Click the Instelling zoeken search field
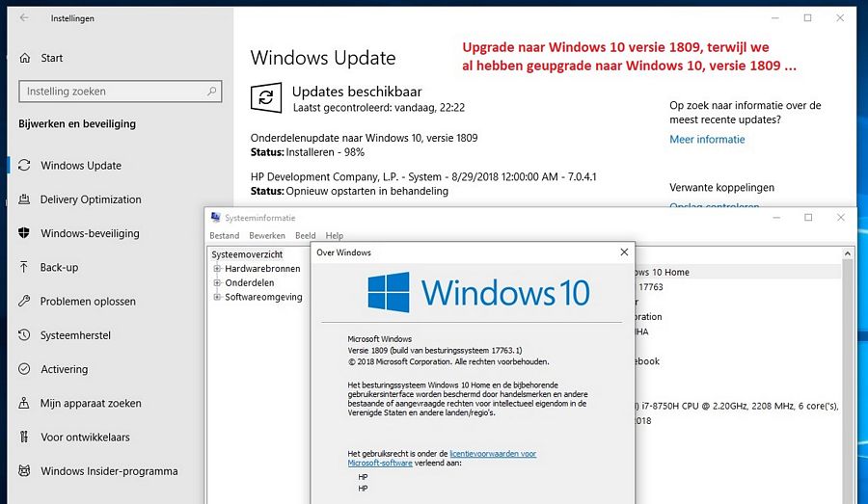 pos(121,92)
